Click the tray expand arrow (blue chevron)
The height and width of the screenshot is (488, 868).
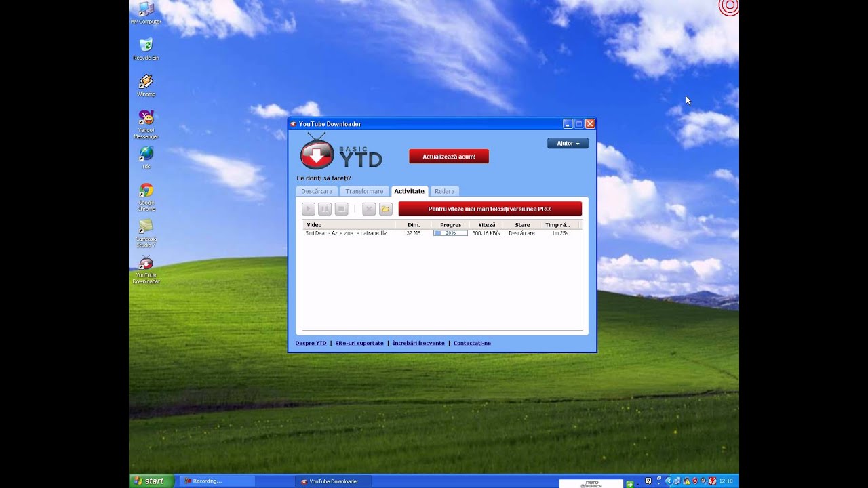[x=669, y=481]
